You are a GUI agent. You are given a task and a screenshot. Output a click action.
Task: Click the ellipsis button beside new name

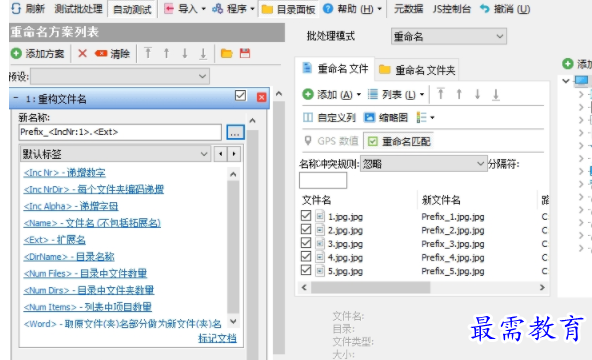235,132
